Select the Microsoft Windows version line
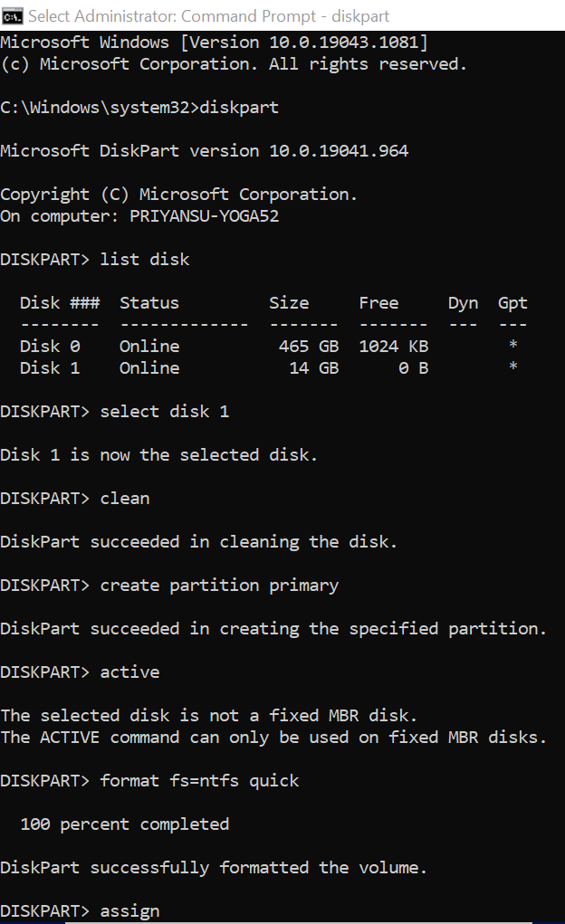Screen dimensions: 565x924 (x=214, y=43)
